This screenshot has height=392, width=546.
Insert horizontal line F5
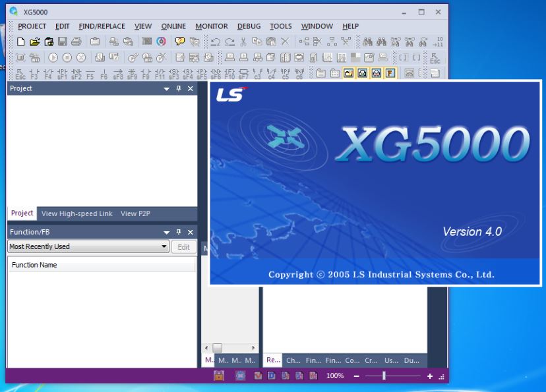pyautogui.click(x=90, y=73)
